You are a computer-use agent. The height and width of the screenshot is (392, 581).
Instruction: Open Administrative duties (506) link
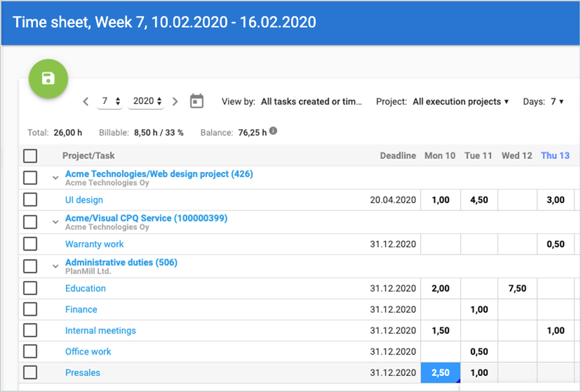[121, 262]
